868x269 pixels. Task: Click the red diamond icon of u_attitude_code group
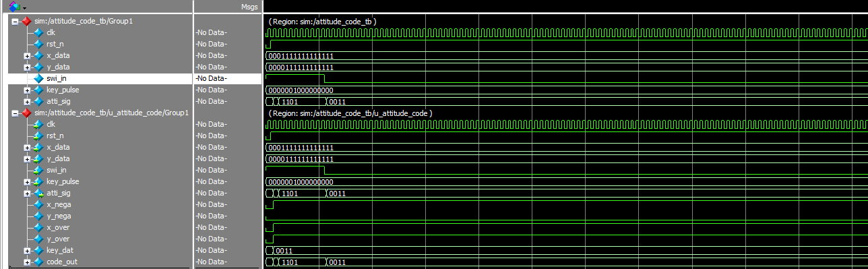(26, 113)
